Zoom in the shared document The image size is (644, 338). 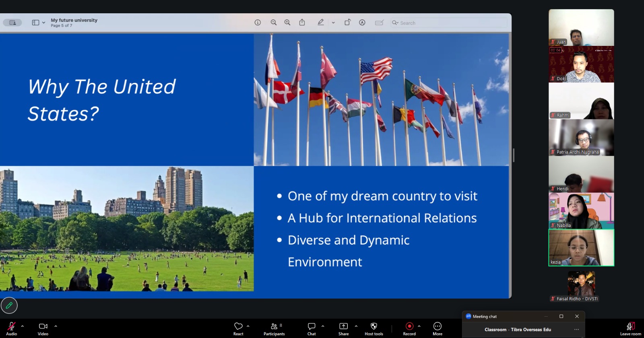coord(287,23)
